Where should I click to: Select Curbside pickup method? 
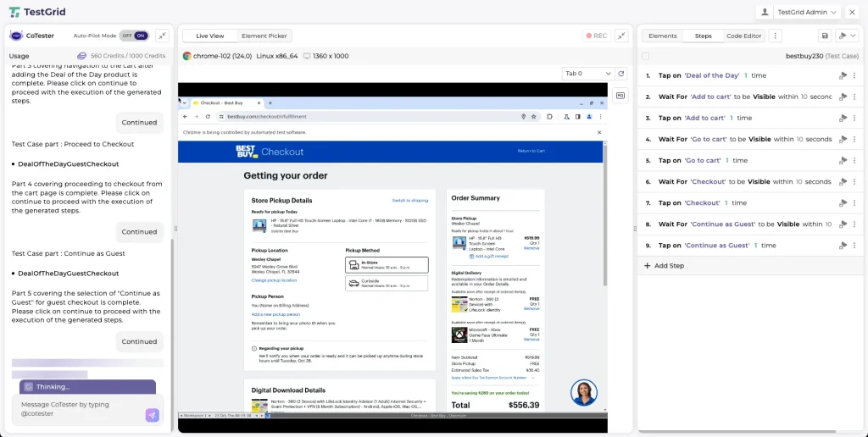[387, 283]
